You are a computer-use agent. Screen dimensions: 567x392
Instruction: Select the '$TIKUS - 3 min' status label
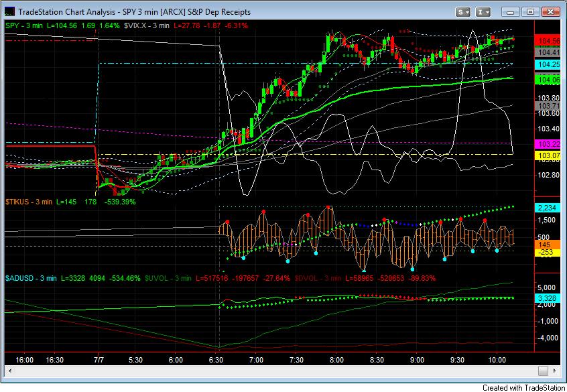tap(29, 202)
